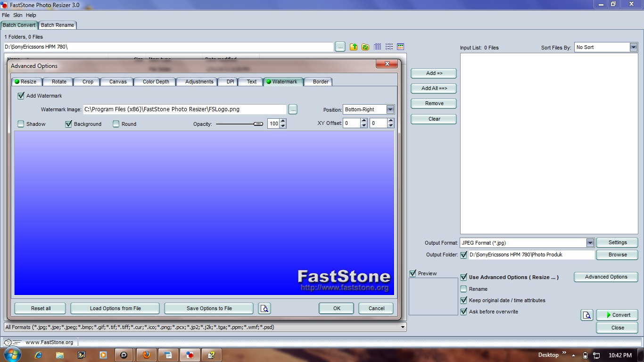The height and width of the screenshot is (362, 644).
Task: Click preview icon left of Convert button
Action: pos(586,315)
